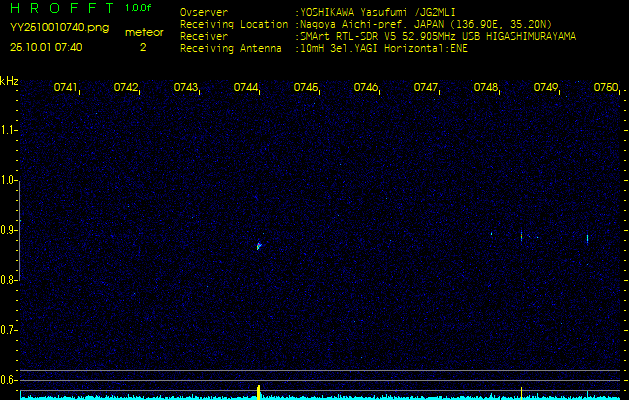Select the 0.8 frequency axis label
Viewport: 629px width, 400px height.
tap(9, 280)
